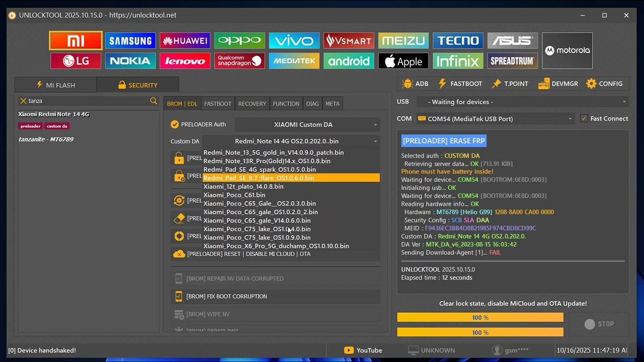Click the tanza search field

pos(88,101)
